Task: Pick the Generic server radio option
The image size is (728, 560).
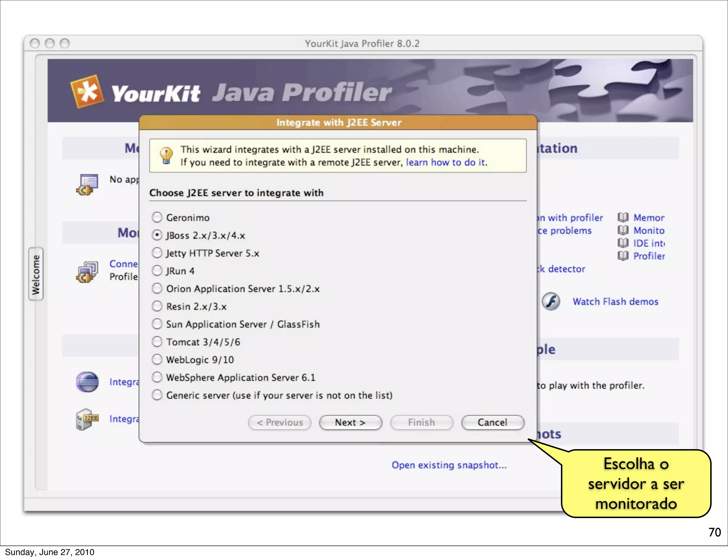Action: click(x=157, y=395)
